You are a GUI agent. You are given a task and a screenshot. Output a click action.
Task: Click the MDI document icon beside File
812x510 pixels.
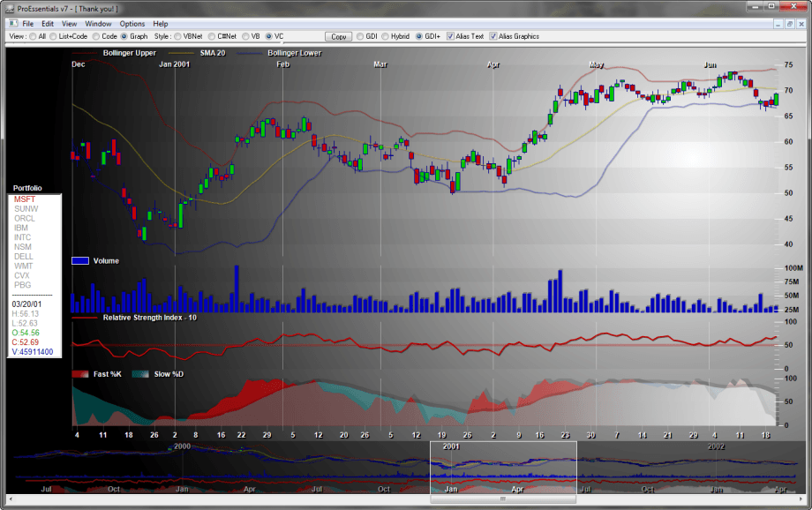11,23
